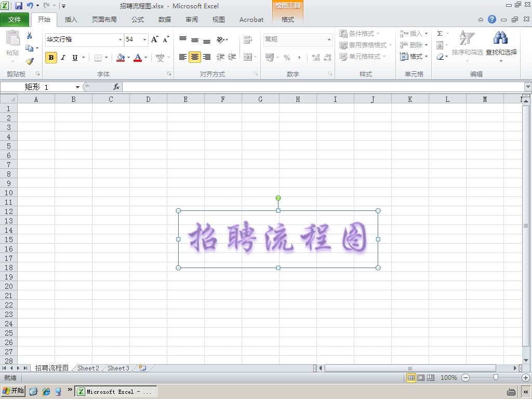Viewport: 532px width, 399px height.
Task: Open the Name Box dropdown arrow
Action: tap(77, 87)
